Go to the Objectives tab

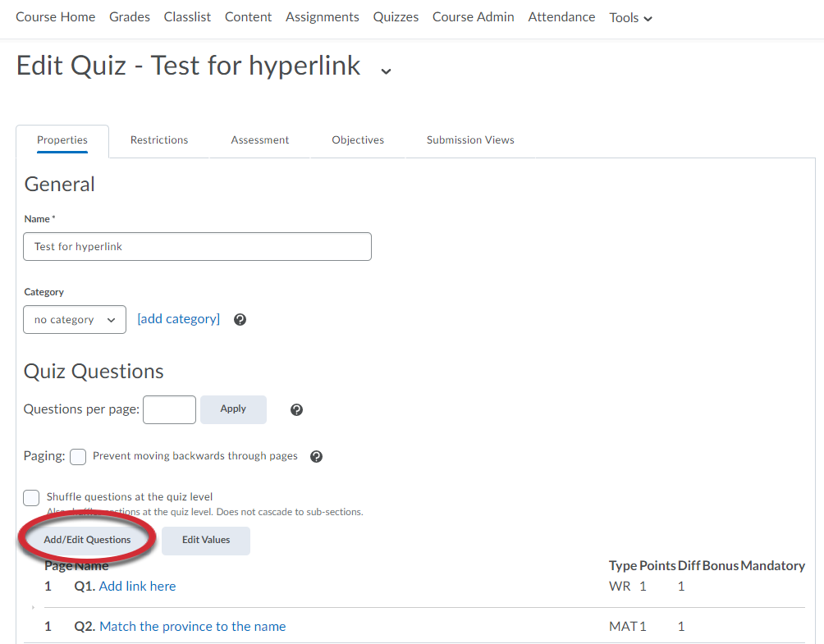point(358,140)
